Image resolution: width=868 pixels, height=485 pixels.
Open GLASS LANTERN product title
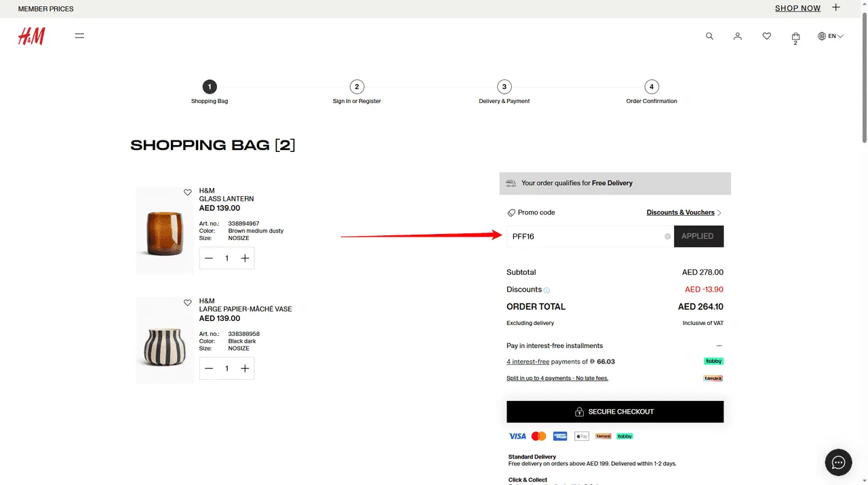click(226, 199)
